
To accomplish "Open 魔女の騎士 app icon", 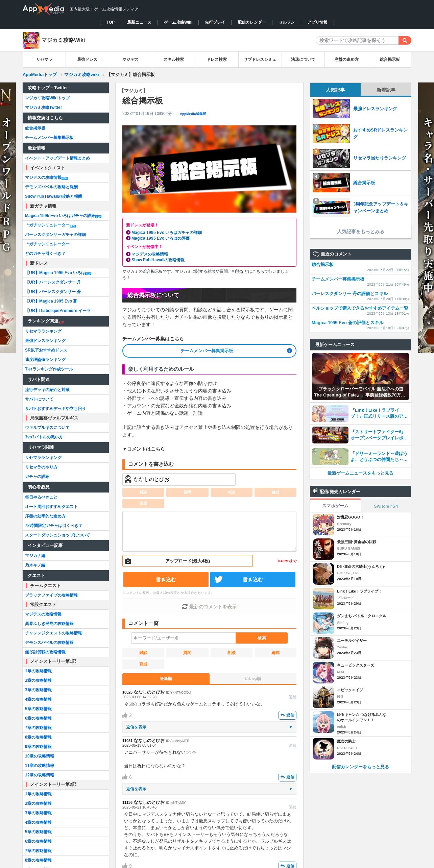I will click(323, 749).
